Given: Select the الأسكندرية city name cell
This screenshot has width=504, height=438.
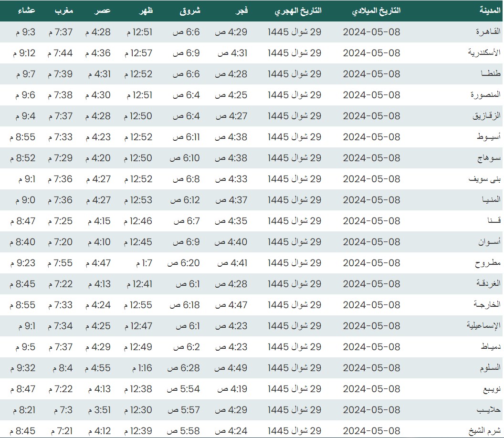Looking at the screenshot, I should 484,53.
